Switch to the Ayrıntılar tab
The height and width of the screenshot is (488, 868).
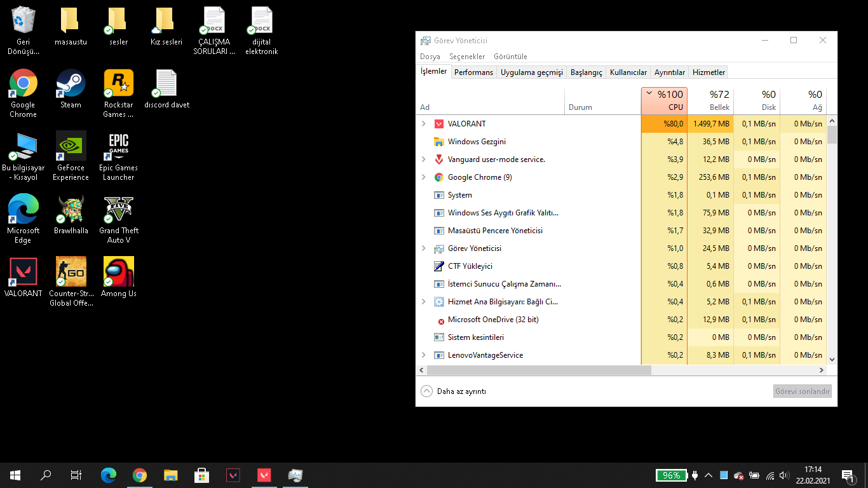tap(670, 72)
